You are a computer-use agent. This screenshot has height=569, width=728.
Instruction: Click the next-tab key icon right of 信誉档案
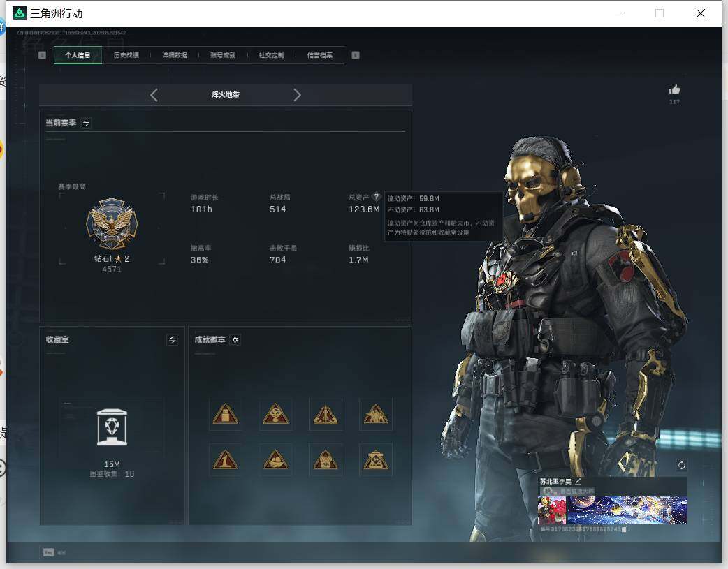tap(356, 55)
